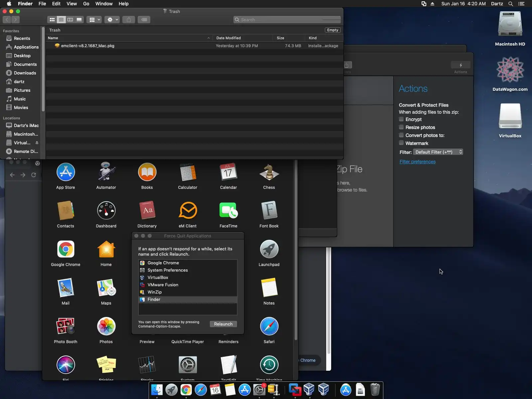The image size is (532, 399).
Task: Click the VMware Fusion icon in the Dock
Action: pyautogui.click(x=295, y=390)
